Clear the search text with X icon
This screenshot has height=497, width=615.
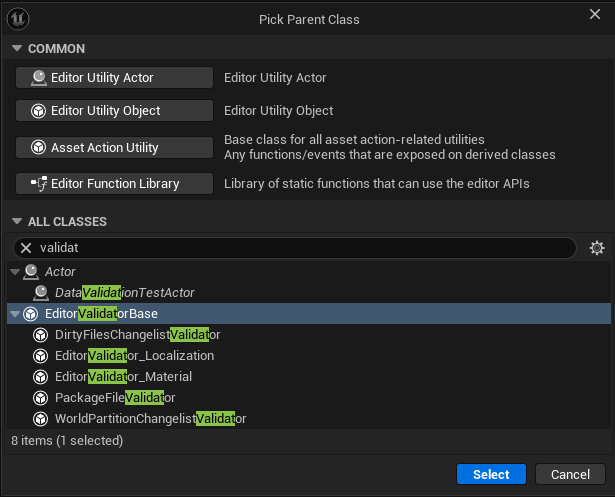(x=27, y=248)
